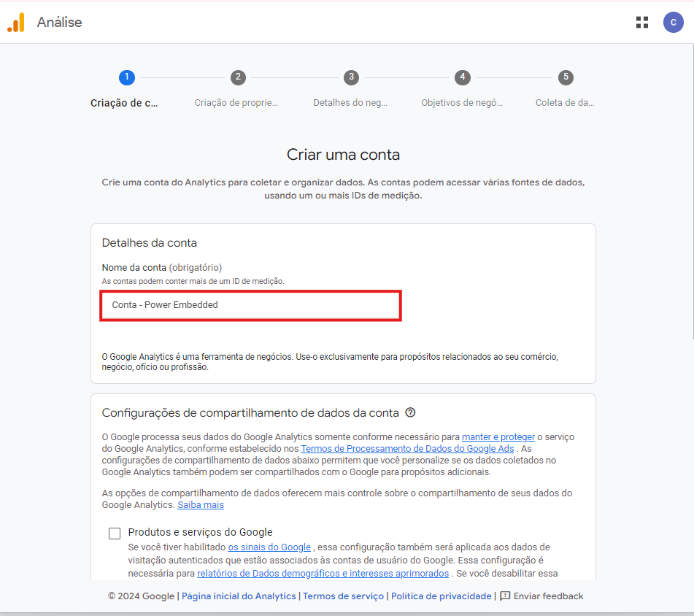Image resolution: width=694 pixels, height=616 pixels.
Task: Click the Saiba mais link
Action: click(x=201, y=505)
